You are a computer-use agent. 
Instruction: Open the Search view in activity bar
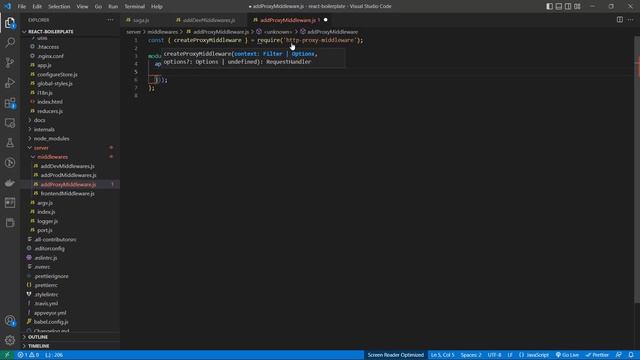10,42
